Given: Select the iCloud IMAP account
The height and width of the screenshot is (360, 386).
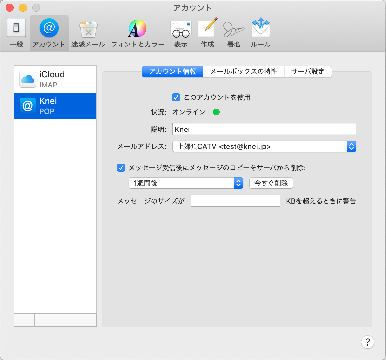Looking at the screenshot, I should (55, 79).
